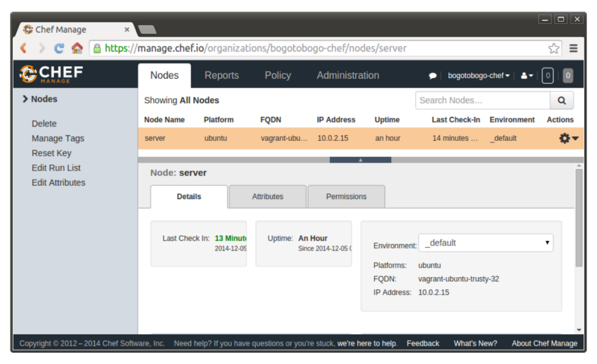The height and width of the screenshot is (364, 597).
Task: Select the "server" node name cell
Action: tap(155, 139)
